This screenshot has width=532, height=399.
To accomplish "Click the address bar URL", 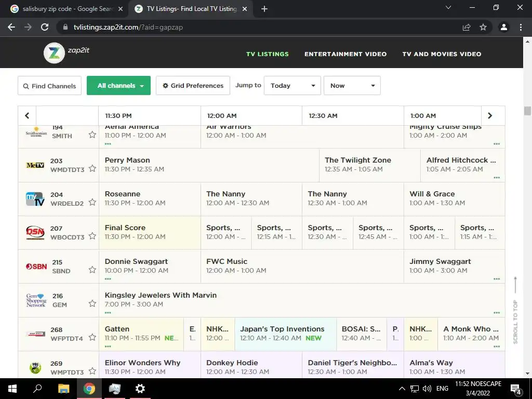I will 128,27.
